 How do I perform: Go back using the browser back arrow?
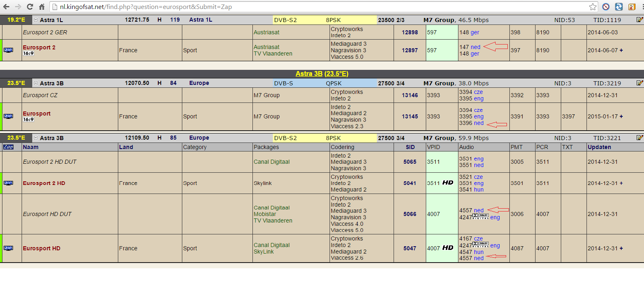tap(6, 7)
